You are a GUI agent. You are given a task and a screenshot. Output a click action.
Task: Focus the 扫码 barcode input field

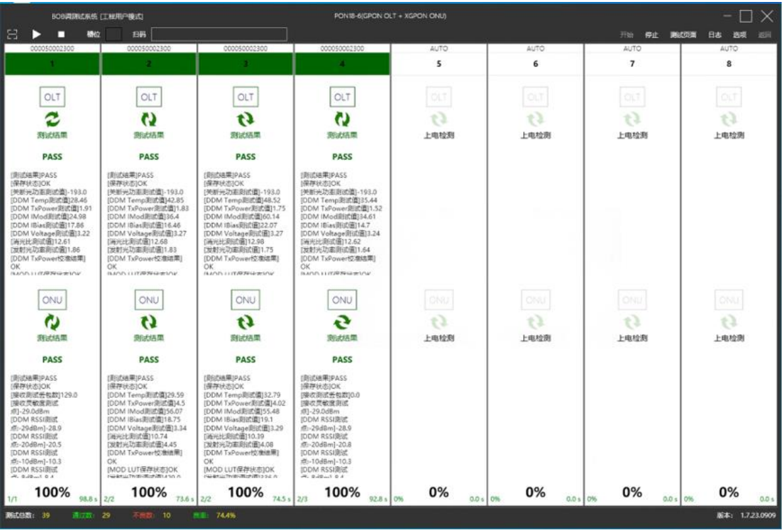[x=218, y=34]
